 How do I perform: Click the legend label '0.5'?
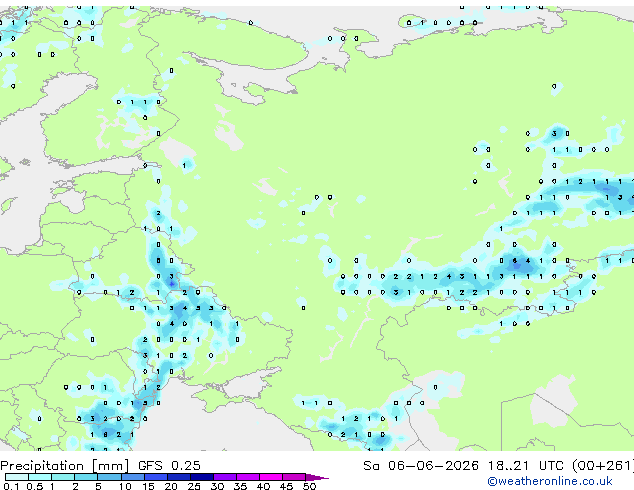(34, 486)
